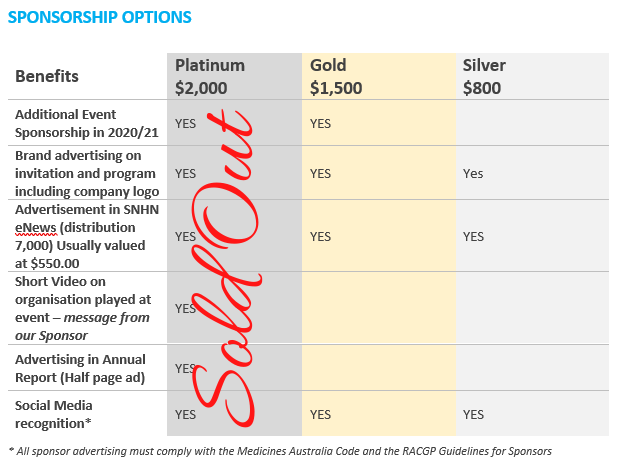Click the SPONSORSHIP OPTIONS heading
The width and height of the screenshot is (619, 465).
99,18
